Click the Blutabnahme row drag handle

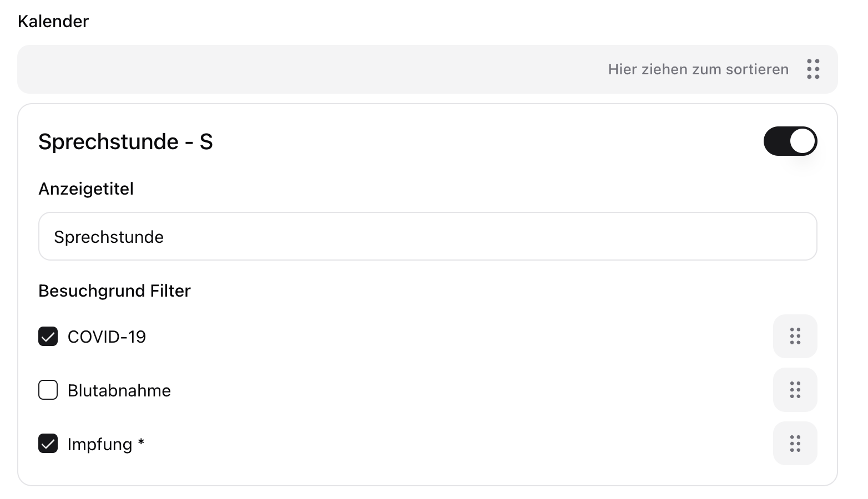(795, 390)
